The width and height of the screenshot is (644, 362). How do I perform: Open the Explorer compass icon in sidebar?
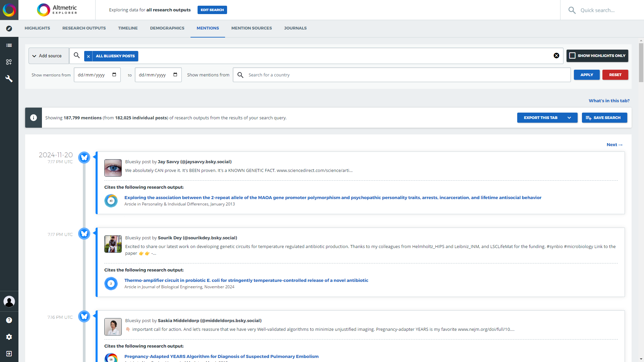[9, 28]
